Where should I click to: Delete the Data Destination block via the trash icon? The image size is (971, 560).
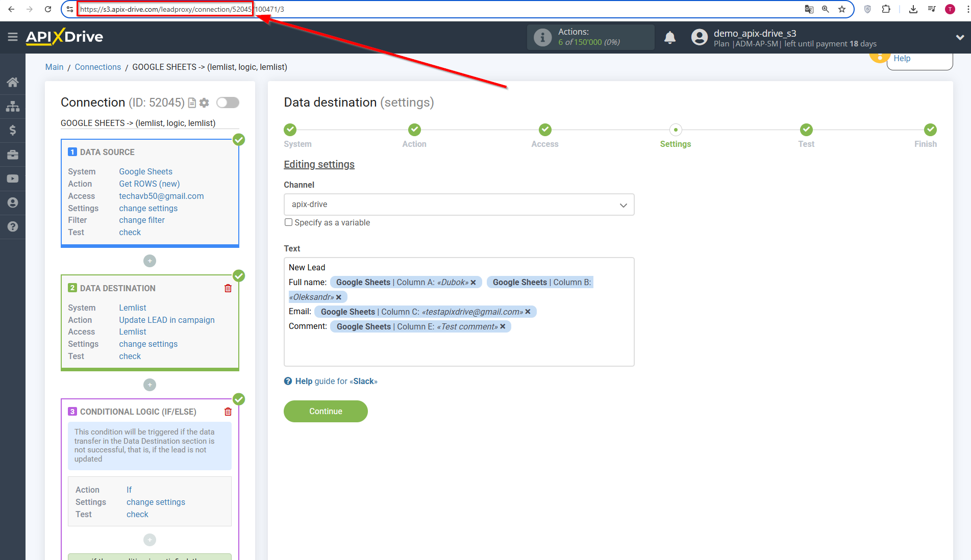[228, 288]
